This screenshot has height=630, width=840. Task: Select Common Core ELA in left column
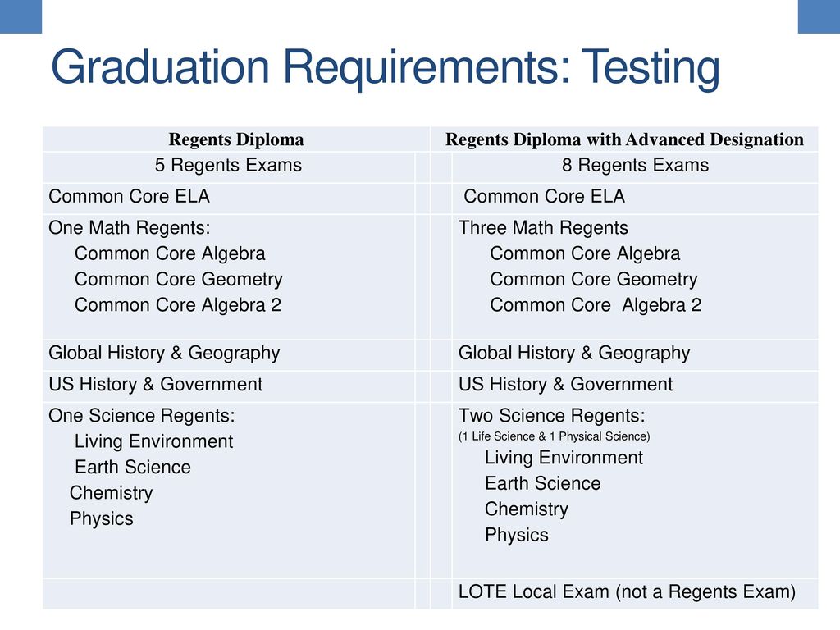point(129,196)
